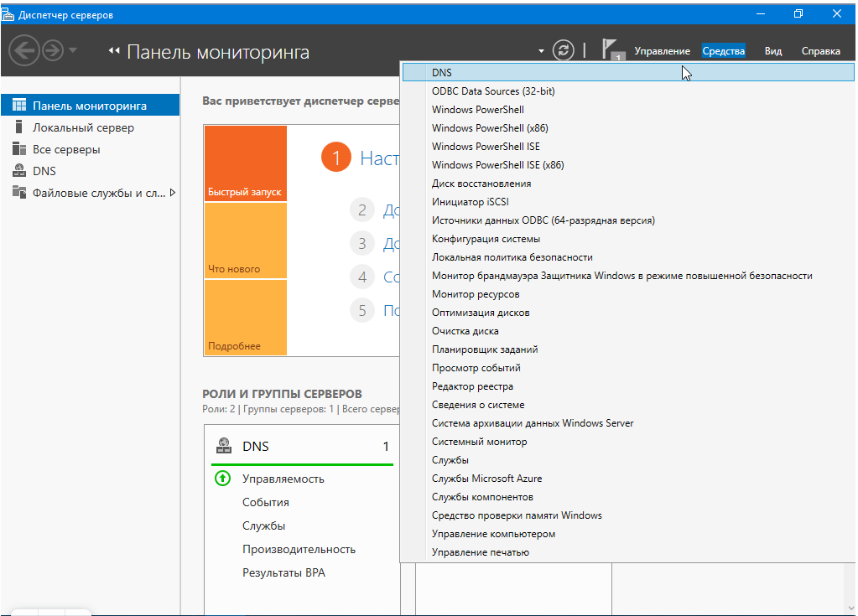Screen dimensions: 858x616
Task: Click the Диспетчер серверов title bar icon
Action: pyautogui.click(x=8, y=14)
